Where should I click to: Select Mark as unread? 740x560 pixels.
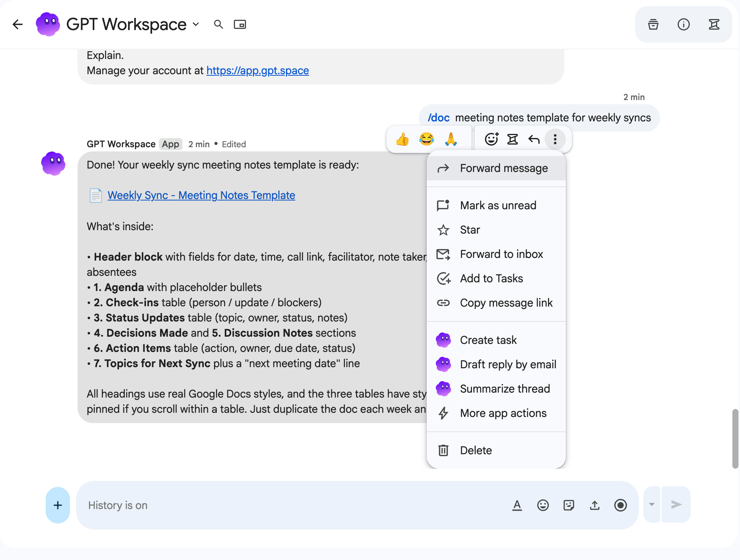click(496, 205)
